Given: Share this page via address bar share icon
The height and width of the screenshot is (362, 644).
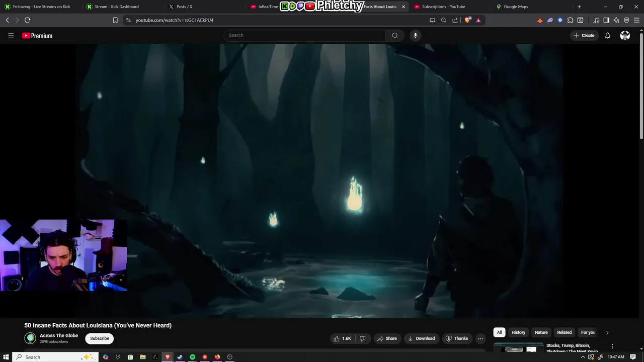Looking at the screenshot, I should click(x=455, y=20).
